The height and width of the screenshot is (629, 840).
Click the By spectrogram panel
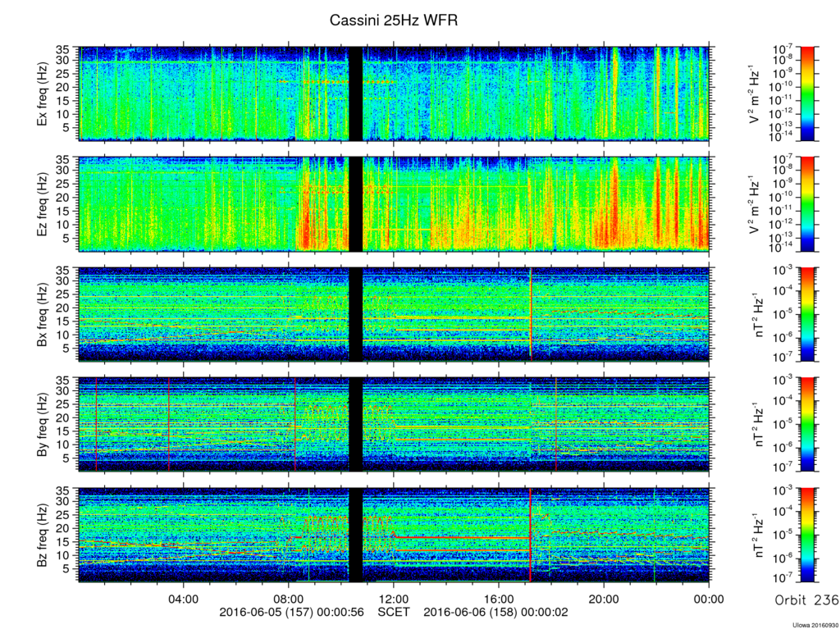point(395,425)
